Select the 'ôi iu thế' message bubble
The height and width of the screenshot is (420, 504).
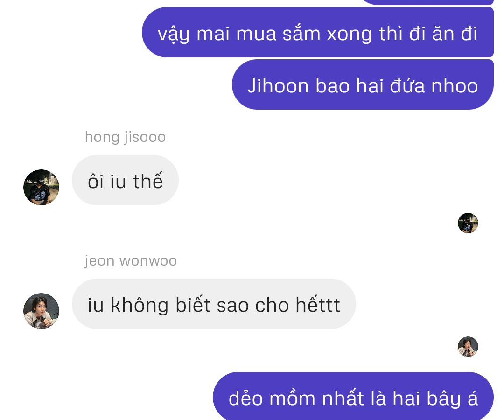(125, 180)
